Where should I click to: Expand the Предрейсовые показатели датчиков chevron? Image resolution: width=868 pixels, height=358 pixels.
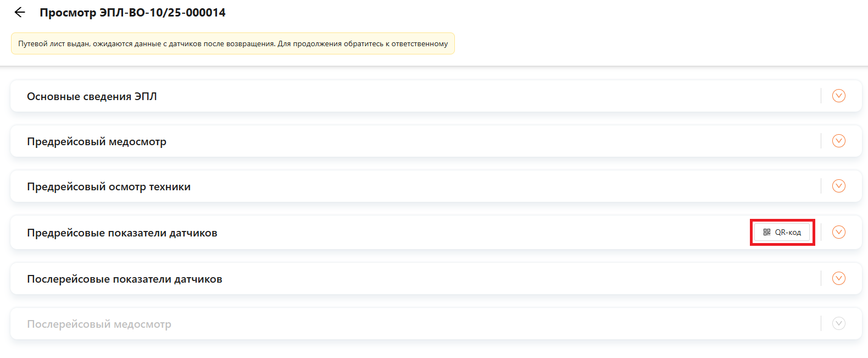tap(838, 232)
